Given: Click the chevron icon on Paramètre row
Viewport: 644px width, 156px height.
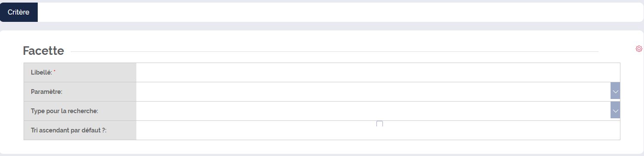Looking at the screenshot, I should point(615,92).
